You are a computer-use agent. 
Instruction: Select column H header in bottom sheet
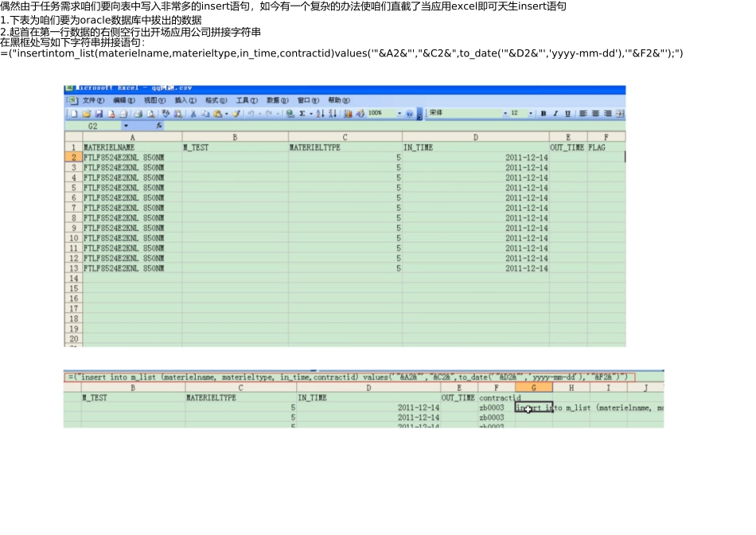coord(571,388)
